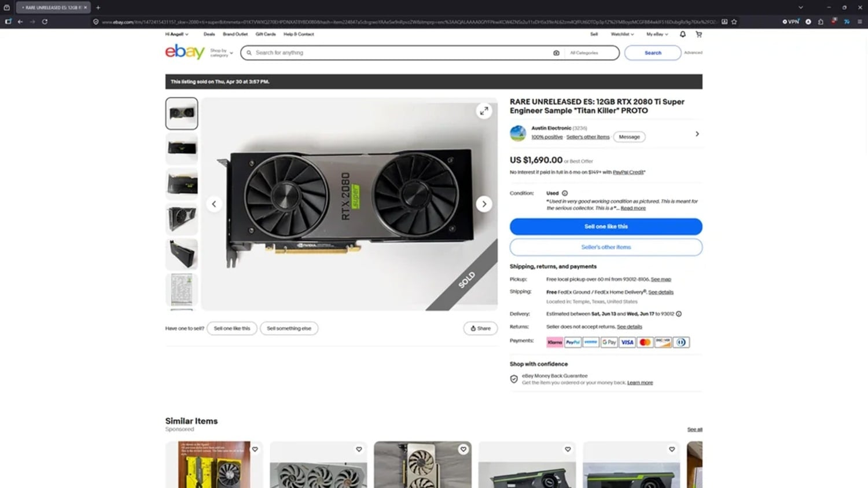Show the previous product photo
Viewport: 868px width, 488px height.
[214, 204]
